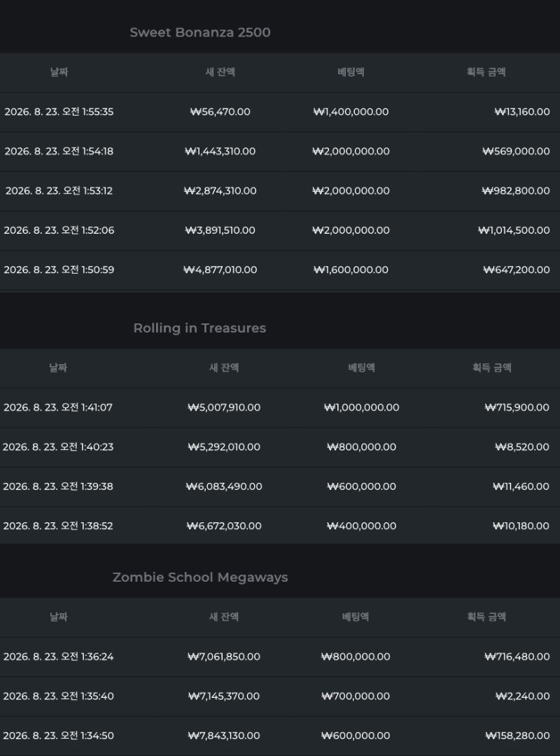Open the 오전 1:34:50 Zombie School row

tap(280, 736)
